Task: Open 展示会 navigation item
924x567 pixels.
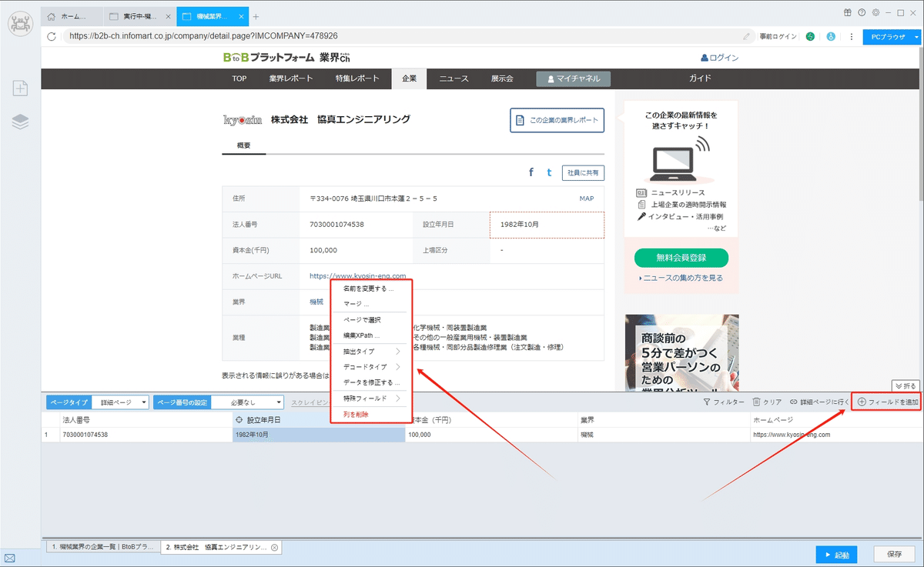Action: (x=502, y=78)
